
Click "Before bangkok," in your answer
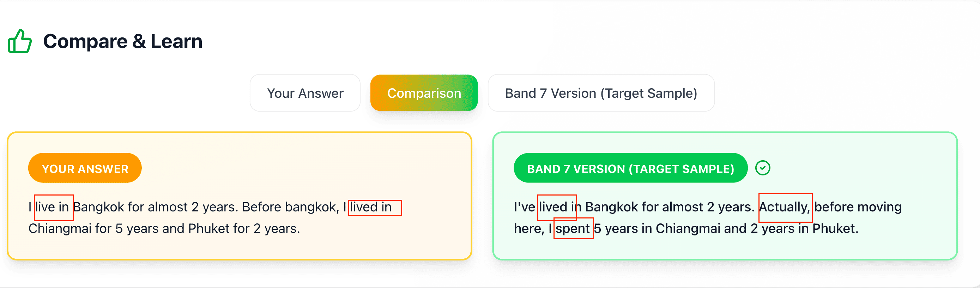tap(291, 207)
